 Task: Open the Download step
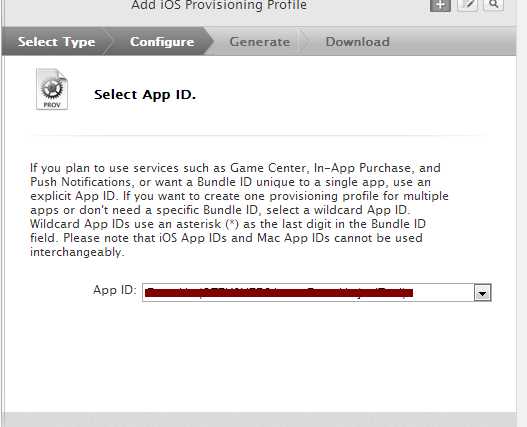coord(358,42)
